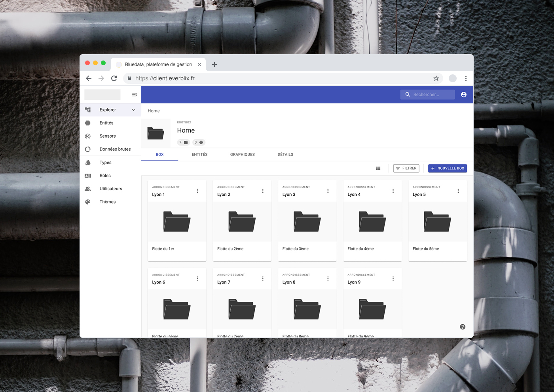Open Entités from the sidebar
This screenshot has height=392, width=554.
pyautogui.click(x=106, y=123)
